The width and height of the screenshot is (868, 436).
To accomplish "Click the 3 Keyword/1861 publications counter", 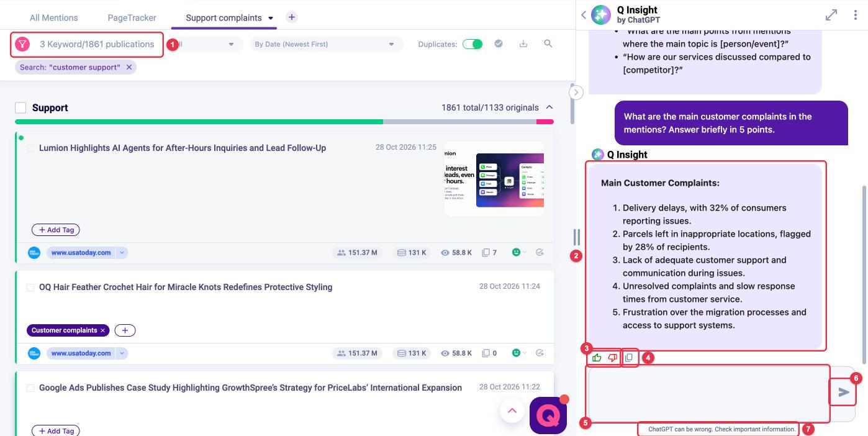I will (97, 44).
